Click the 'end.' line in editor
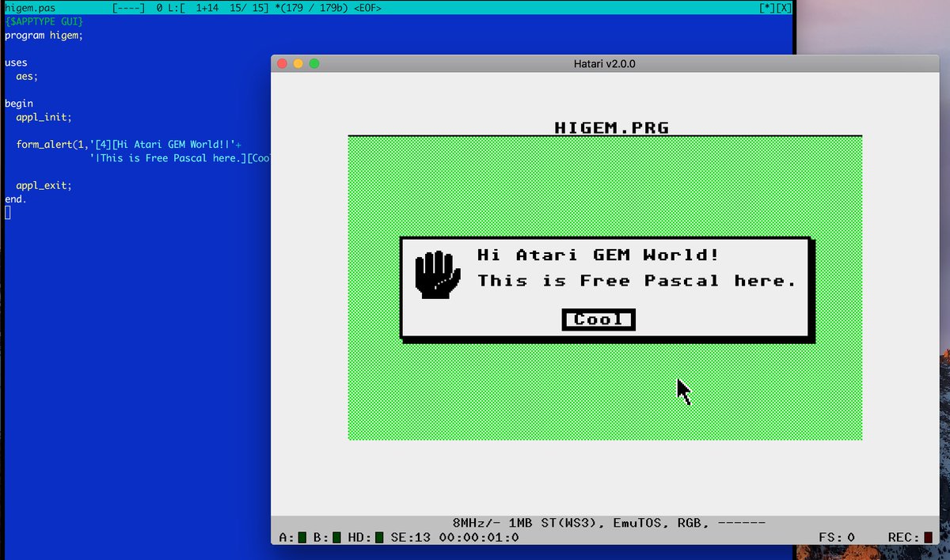 click(x=16, y=199)
